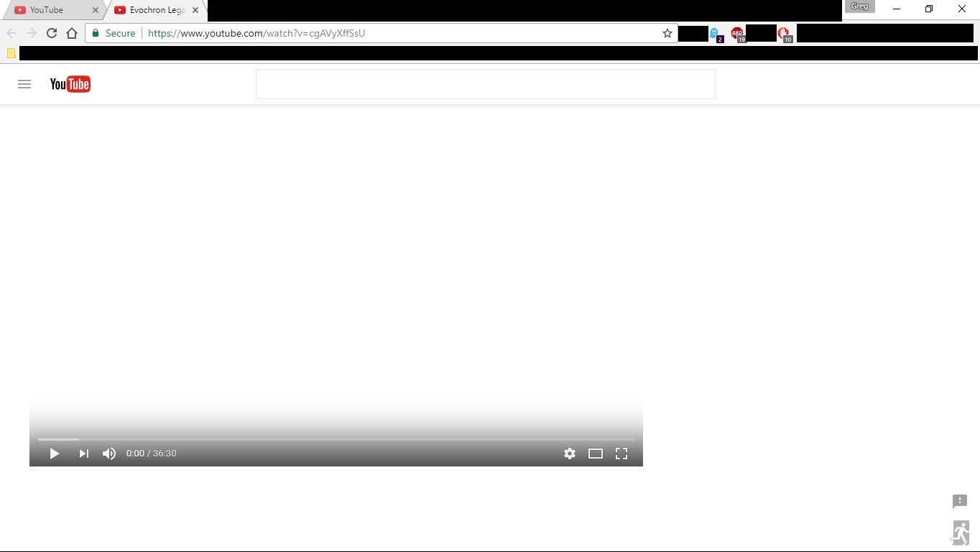
Task: Open Adblock Plus extension
Action: click(738, 34)
